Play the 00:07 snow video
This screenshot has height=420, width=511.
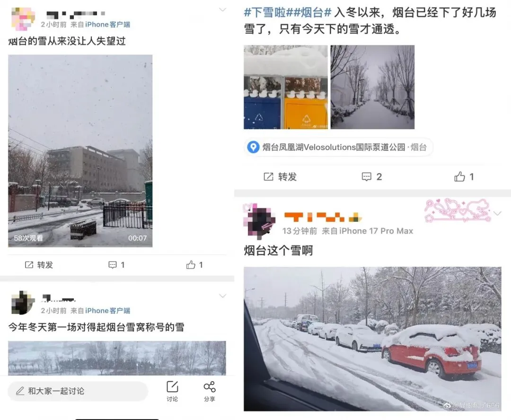pyautogui.click(x=80, y=151)
